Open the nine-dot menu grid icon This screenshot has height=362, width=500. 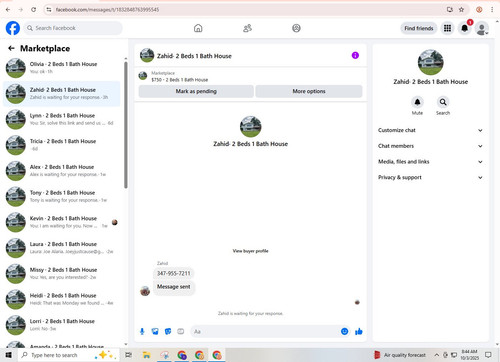coord(447,28)
